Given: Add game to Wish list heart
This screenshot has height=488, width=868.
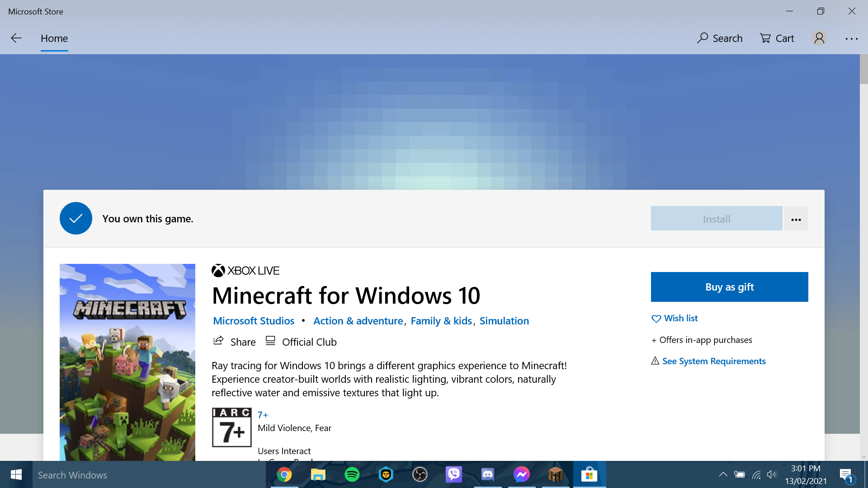Looking at the screenshot, I should tap(656, 319).
